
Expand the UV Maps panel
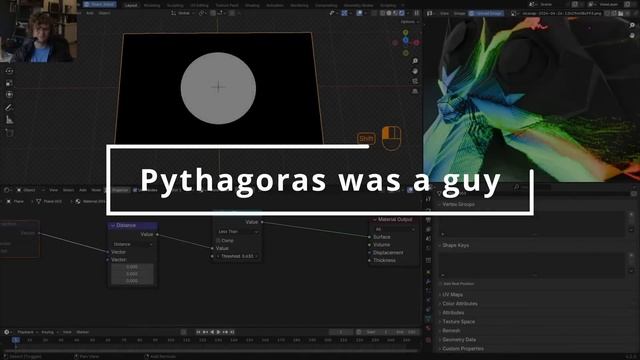[x=451, y=295]
